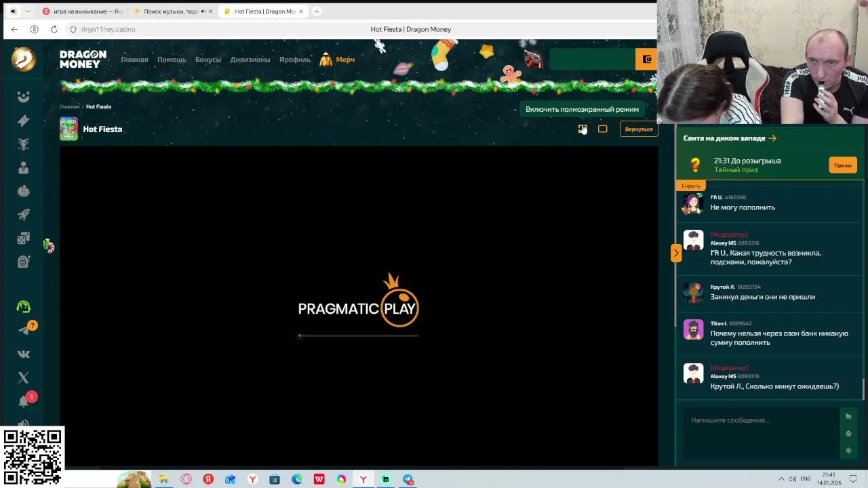Open the system tray volume icon
This screenshot has width=868, height=488.
pyautogui.click(x=793, y=479)
